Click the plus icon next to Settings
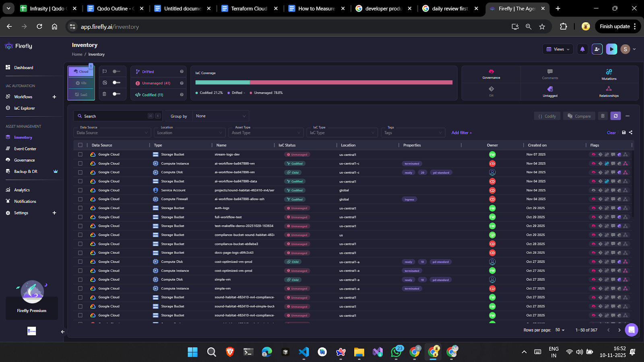 click(54, 213)
